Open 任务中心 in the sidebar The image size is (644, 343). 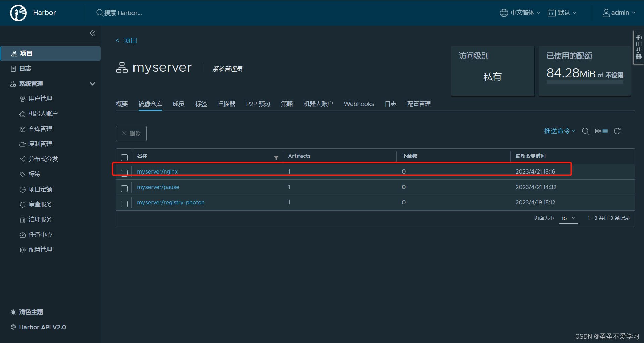[40, 235]
